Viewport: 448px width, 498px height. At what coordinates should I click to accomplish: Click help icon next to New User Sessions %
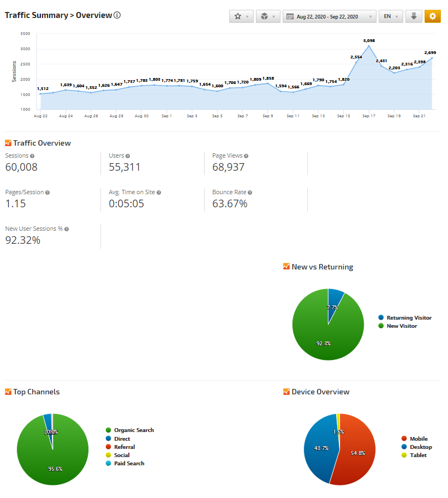point(67,229)
